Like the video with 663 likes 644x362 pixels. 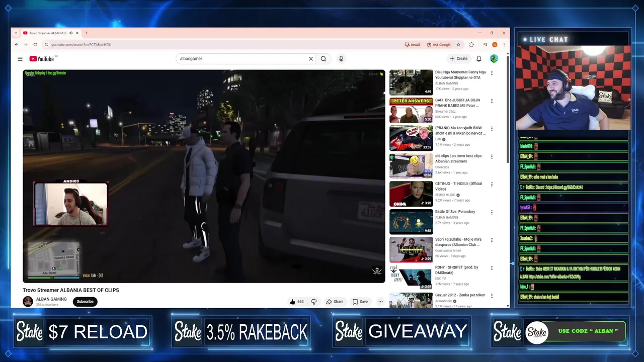tap(297, 302)
